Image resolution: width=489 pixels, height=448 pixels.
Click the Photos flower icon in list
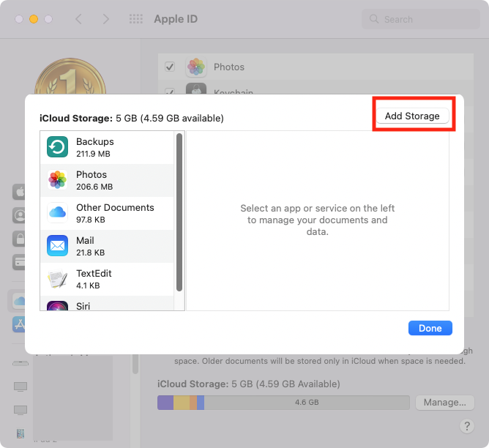(x=57, y=180)
